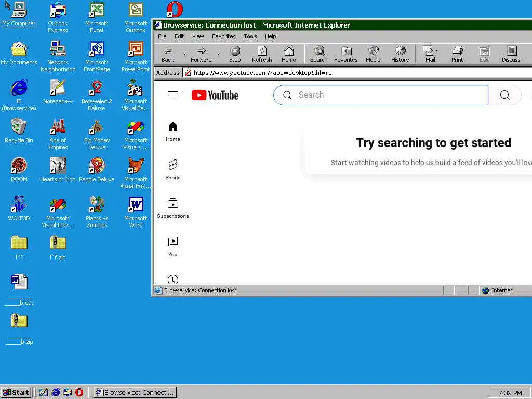Select the Notepad++ desktop icon
This screenshot has width=532, height=399.
coord(58,92)
